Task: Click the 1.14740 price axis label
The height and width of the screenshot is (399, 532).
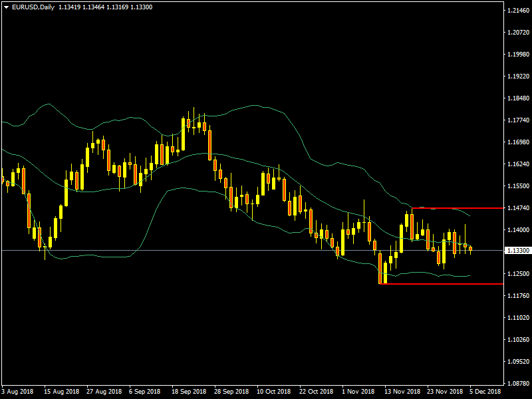Action: 517,208
